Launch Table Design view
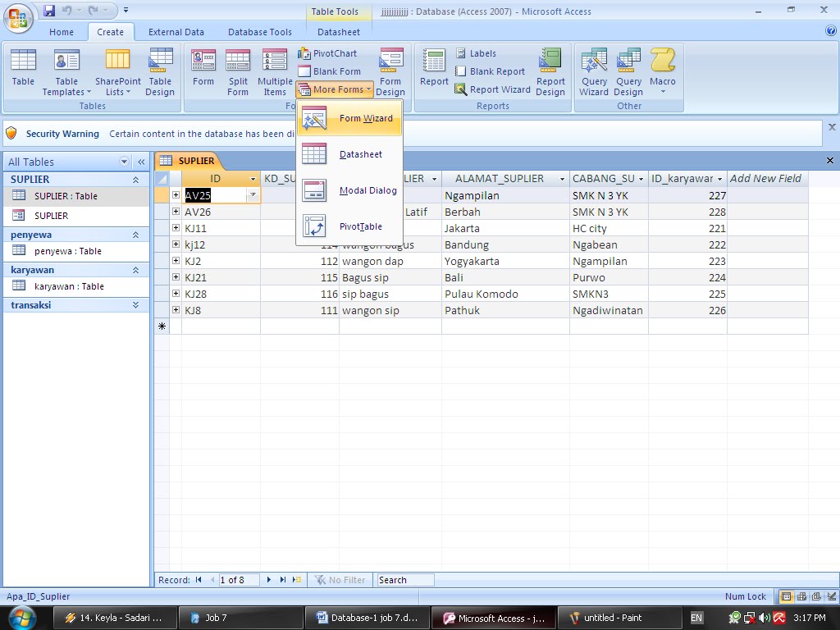The image size is (840, 630). 160,72
